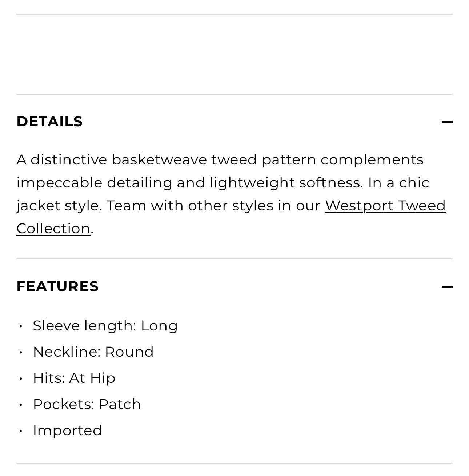The height and width of the screenshot is (476, 469).
Task: Click the bullet before Hits: At Hip
Action: 21,378
